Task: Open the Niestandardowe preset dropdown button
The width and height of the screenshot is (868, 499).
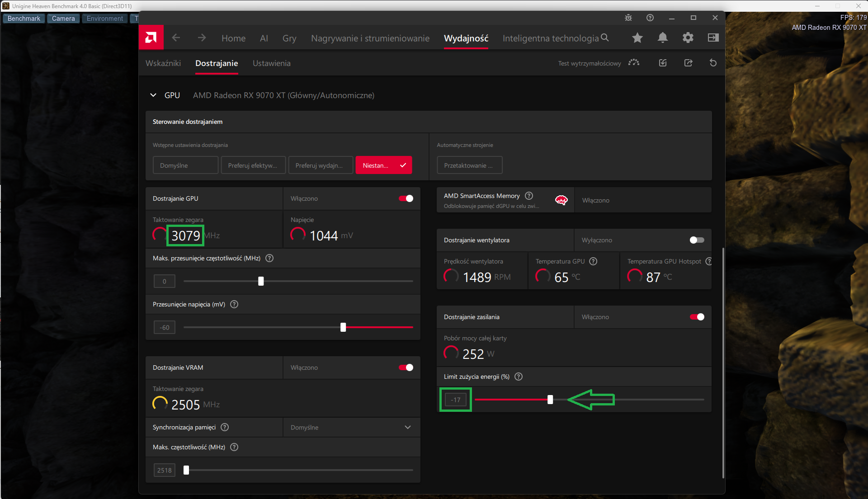Action: pos(384,165)
